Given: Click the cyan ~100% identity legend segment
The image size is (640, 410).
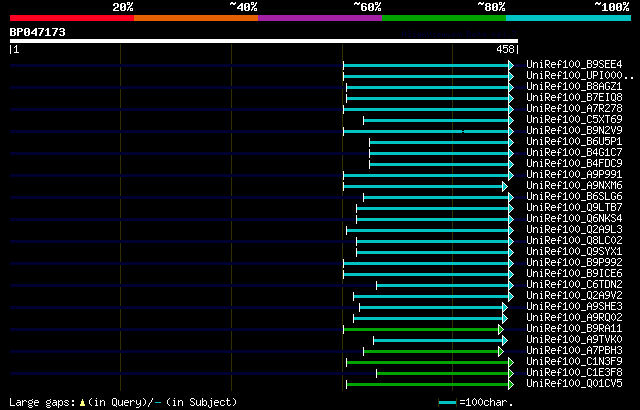Looking at the screenshot, I should pyautogui.click(x=569, y=18).
